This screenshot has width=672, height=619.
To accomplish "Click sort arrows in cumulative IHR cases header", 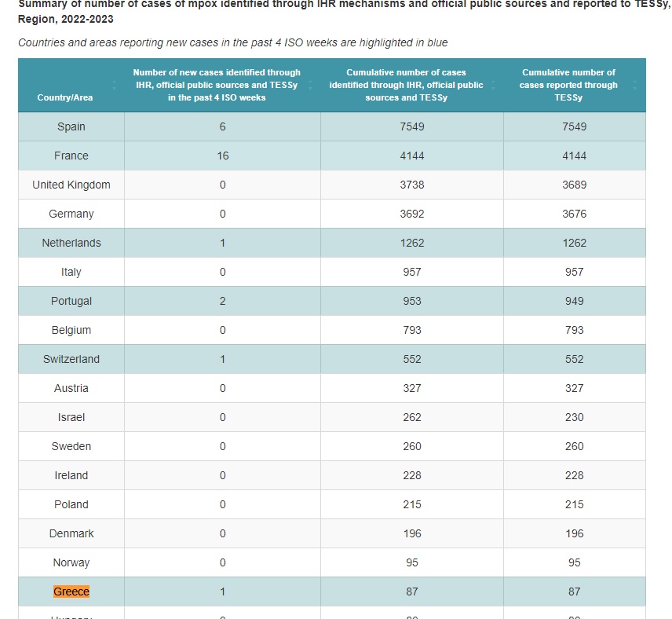I will pos(495,85).
